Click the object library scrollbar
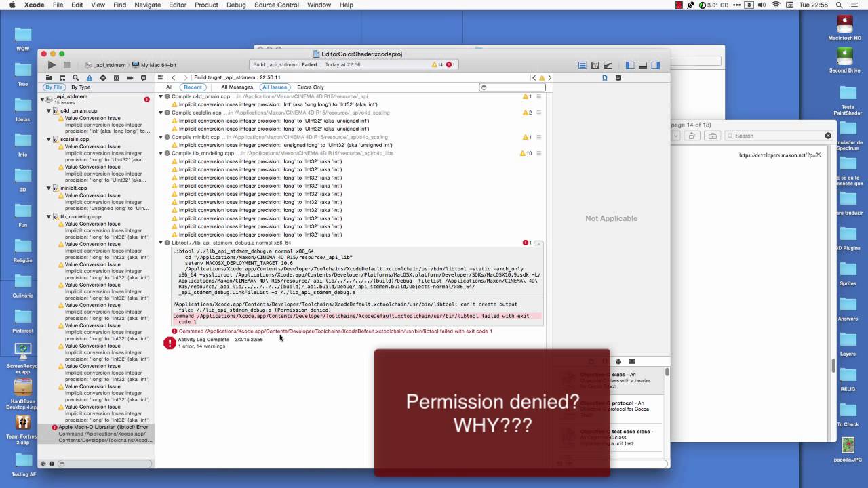868x488 pixels. pos(667,372)
